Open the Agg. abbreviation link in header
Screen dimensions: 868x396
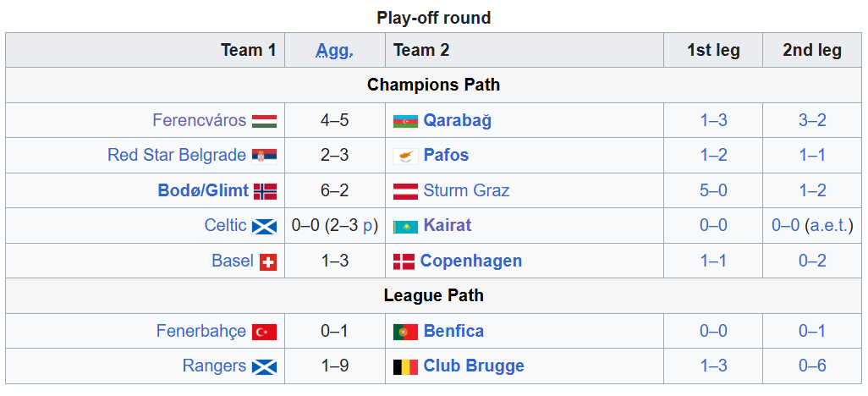pos(334,51)
